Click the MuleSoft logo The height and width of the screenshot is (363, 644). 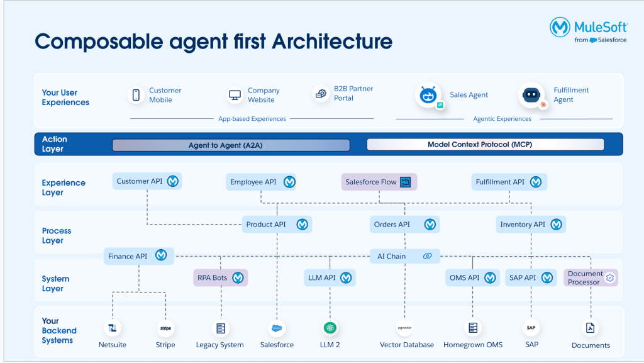point(588,30)
